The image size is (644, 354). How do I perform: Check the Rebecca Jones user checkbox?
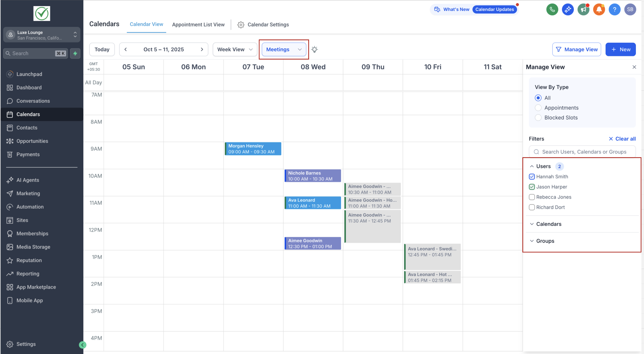pyautogui.click(x=532, y=197)
